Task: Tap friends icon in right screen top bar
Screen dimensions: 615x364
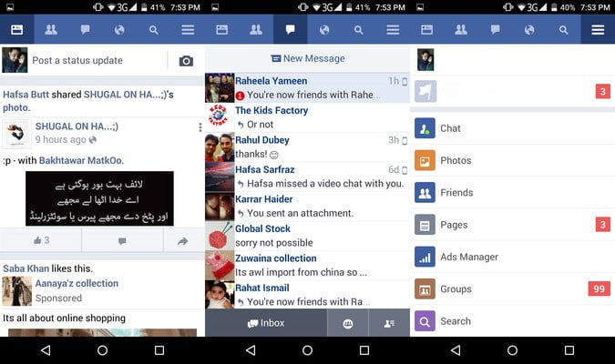Action: (x=461, y=29)
